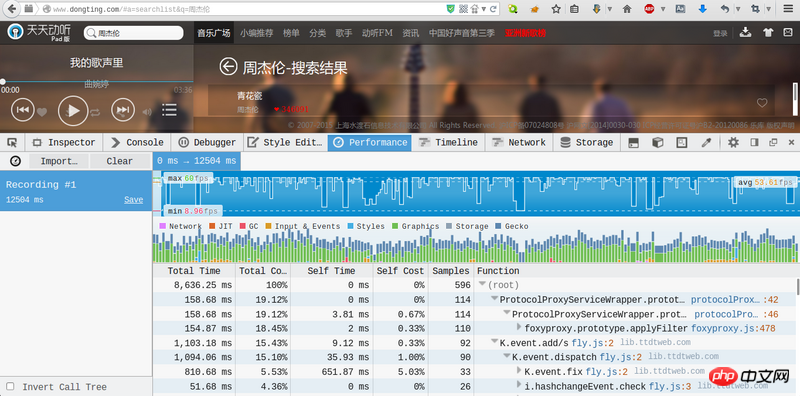Click the Import... button
800x396 pixels.
59,161
